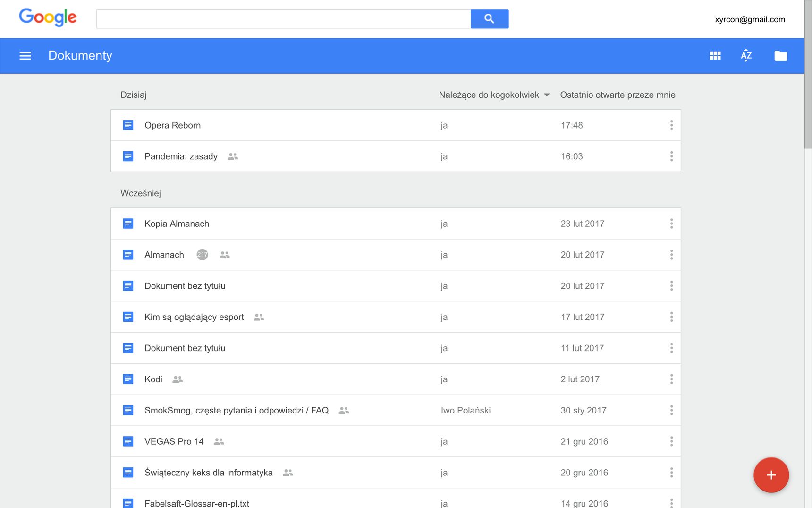Switch to grid view
This screenshot has width=812, height=508.
(715, 56)
